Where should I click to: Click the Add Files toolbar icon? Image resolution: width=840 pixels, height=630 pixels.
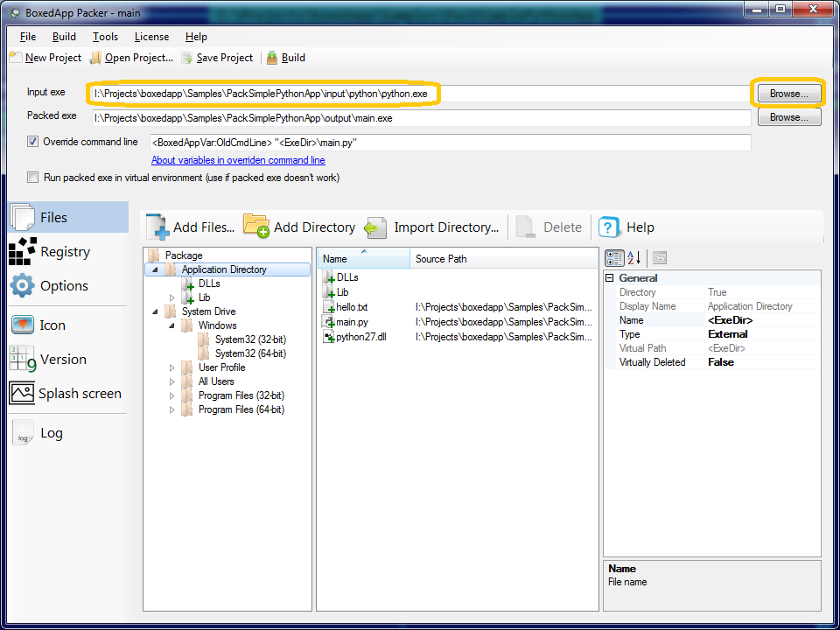point(158,227)
